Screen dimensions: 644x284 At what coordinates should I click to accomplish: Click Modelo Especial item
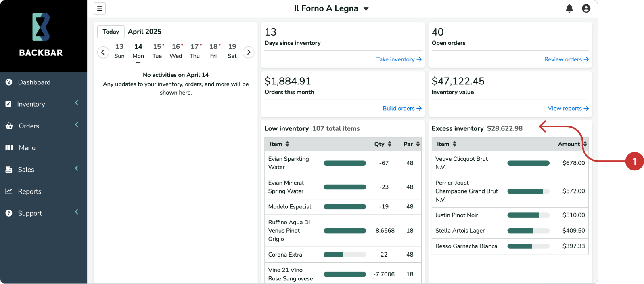290,207
